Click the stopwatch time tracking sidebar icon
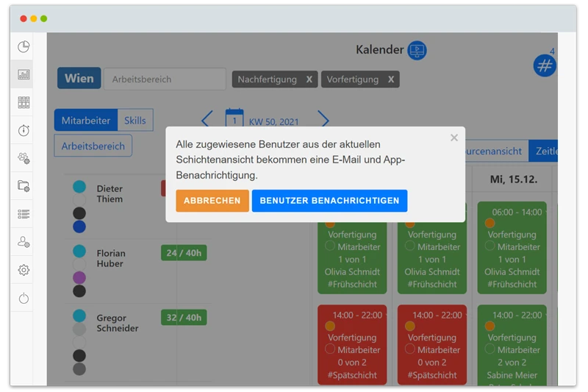Image resolution: width=588 pixels, height=392 pixels. (x=24, y=130)
